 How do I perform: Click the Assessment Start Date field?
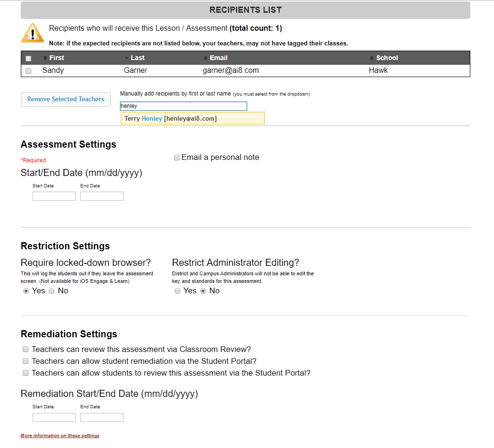tap(54, 196)
